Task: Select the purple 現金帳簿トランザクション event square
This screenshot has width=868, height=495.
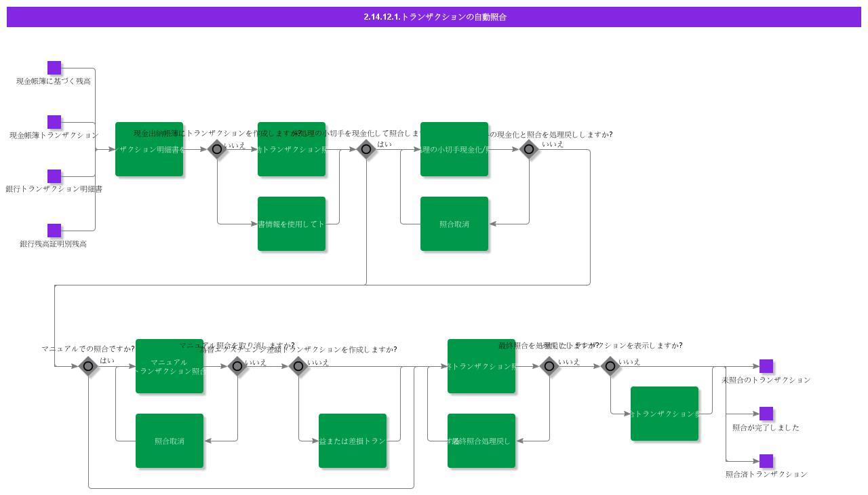Action: [x=54, y=122]
